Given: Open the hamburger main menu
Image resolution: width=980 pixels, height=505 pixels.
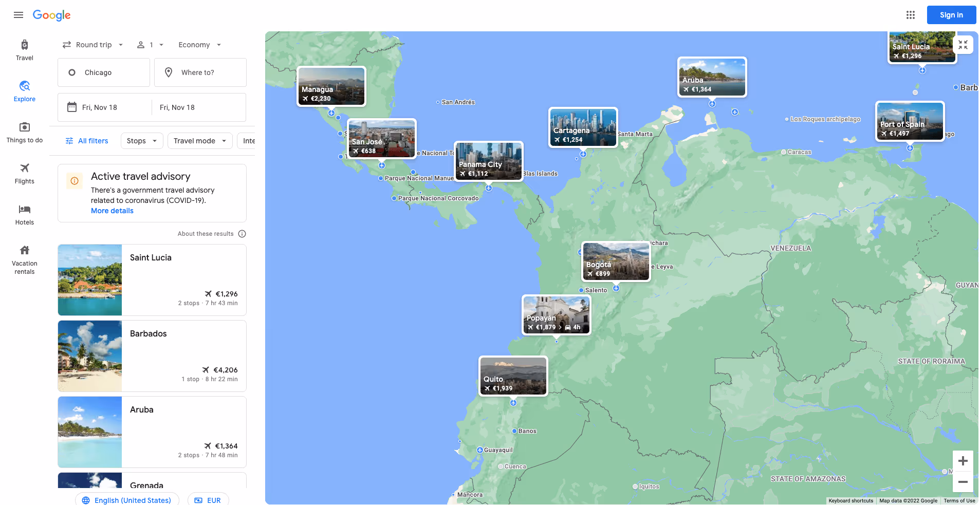Looking at the screenshot, I should pyautogui.click(x=19, y=15).
